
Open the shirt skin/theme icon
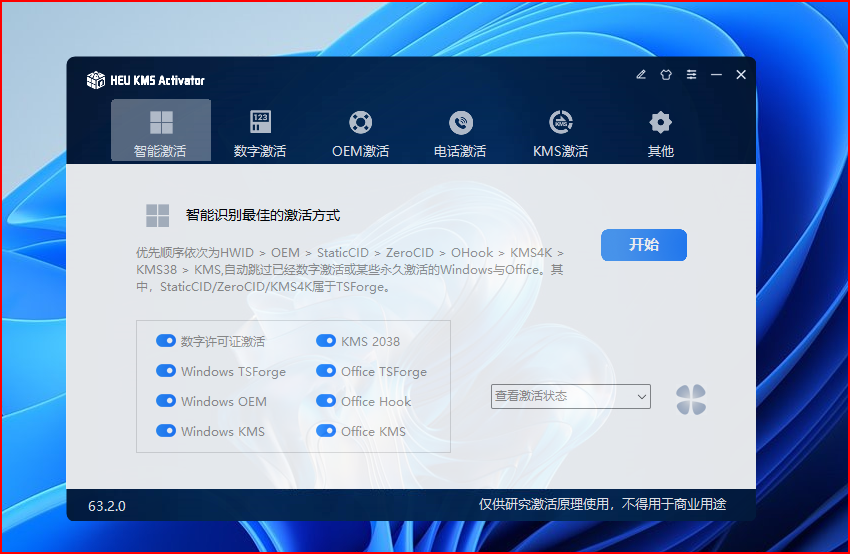coord(666,75)
